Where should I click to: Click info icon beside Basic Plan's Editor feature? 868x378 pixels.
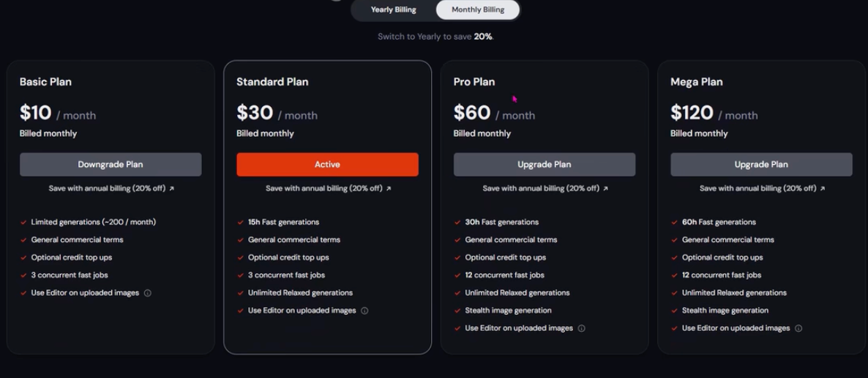tap(148, 293)
